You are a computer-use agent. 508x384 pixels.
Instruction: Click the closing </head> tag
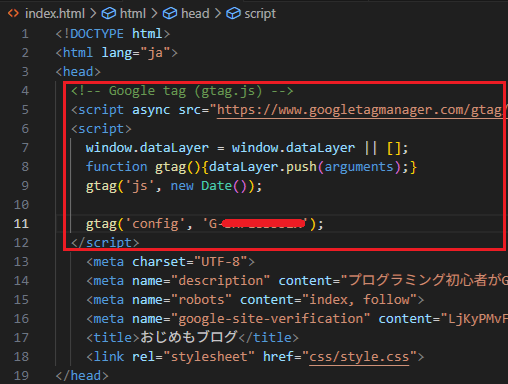[82, 376]
